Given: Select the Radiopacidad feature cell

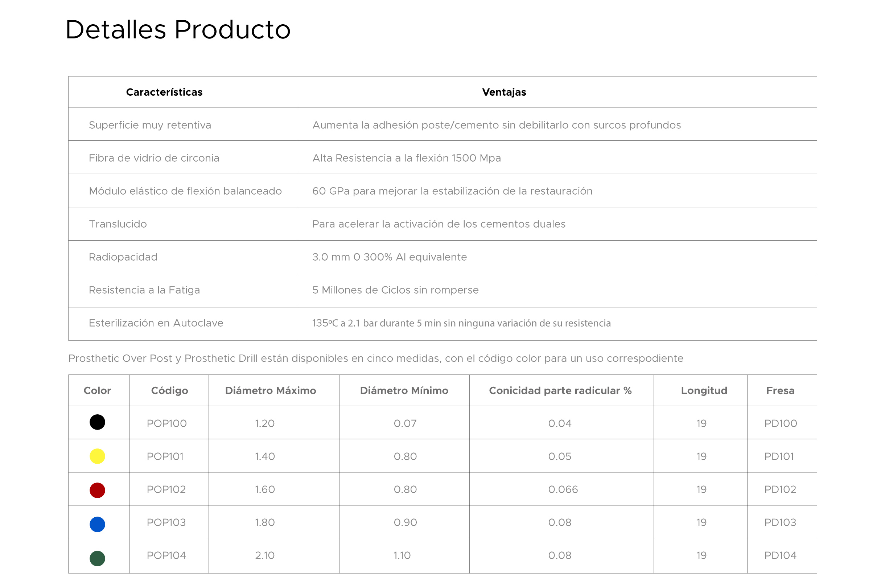Looking at the screenshot, I should pyautogui.click(x=123, y=257).
